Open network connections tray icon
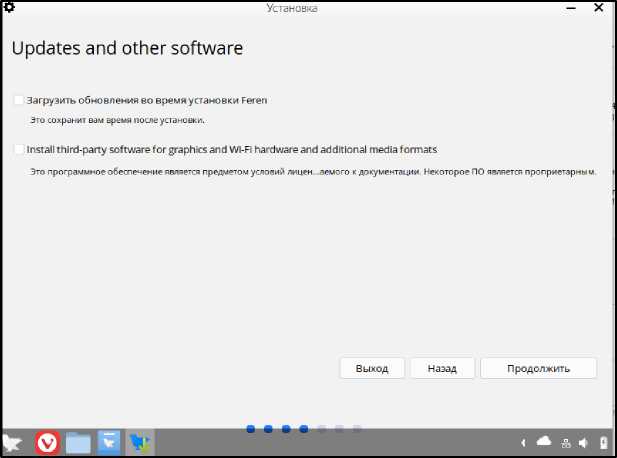Image resolution: width=617 pixels, height=458 pixels. click(566, 443)
